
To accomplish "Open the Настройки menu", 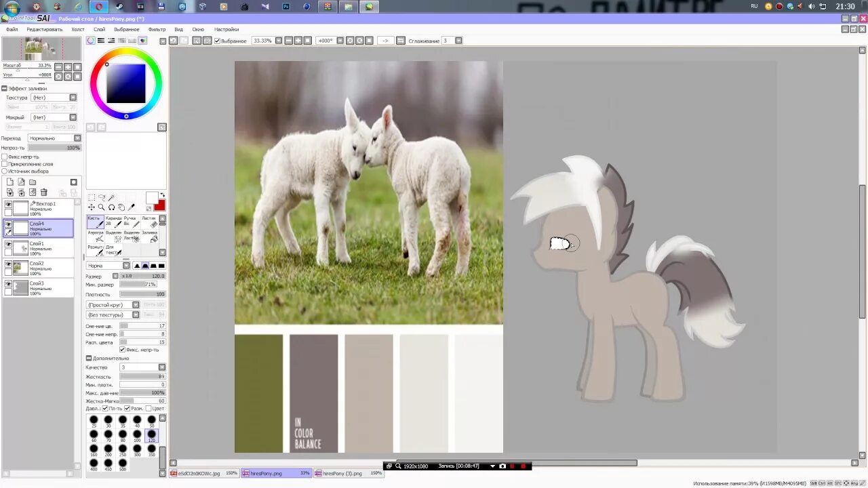I will tap(226, 29).
